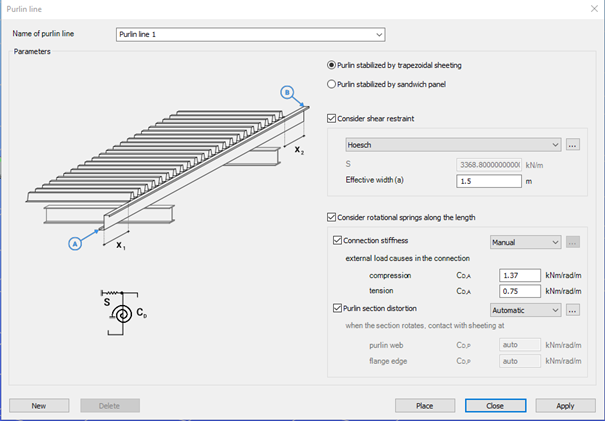Image resolution: width=605 pixels, height=421 pixels.
Task: Click the purlin web CD,P auto field
Action: click(520, 345)
